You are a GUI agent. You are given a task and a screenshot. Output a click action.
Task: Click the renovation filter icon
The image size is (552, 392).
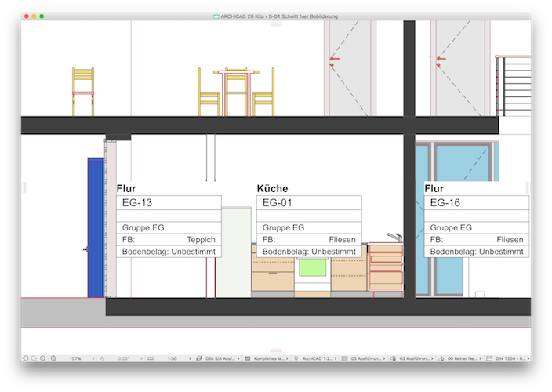tap(441, 358)
